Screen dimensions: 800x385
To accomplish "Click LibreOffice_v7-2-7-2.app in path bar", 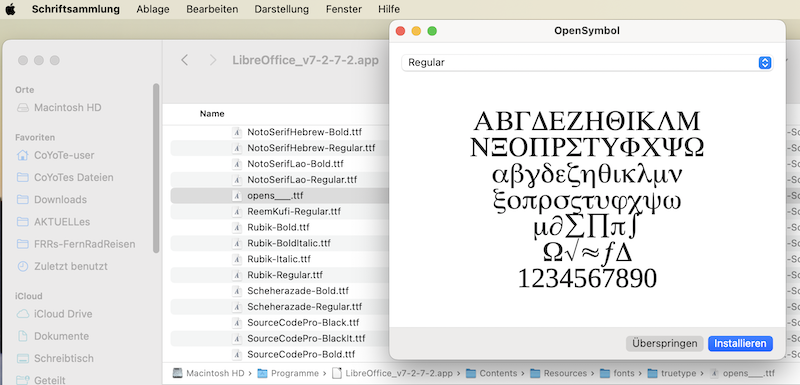I will (x=392, y=373).
